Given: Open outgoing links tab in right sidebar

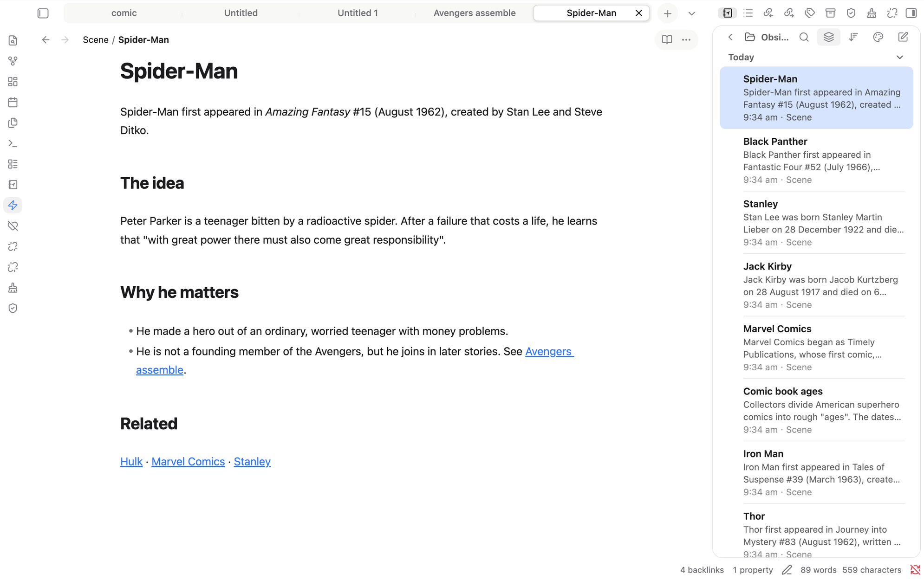Looking at the screenshot, I should coord(789,13).
